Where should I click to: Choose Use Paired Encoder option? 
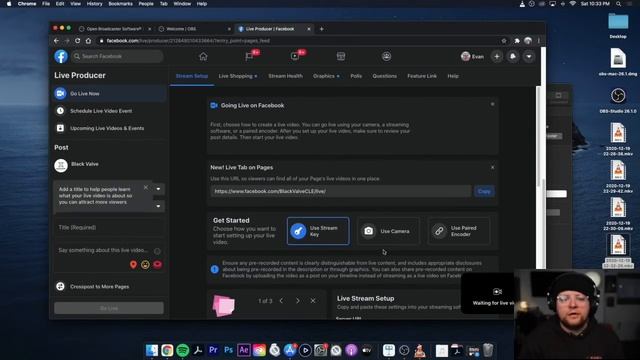[458, 231]
